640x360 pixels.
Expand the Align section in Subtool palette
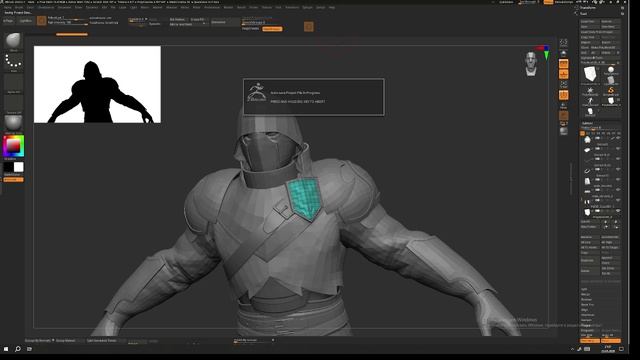(584, 310)
